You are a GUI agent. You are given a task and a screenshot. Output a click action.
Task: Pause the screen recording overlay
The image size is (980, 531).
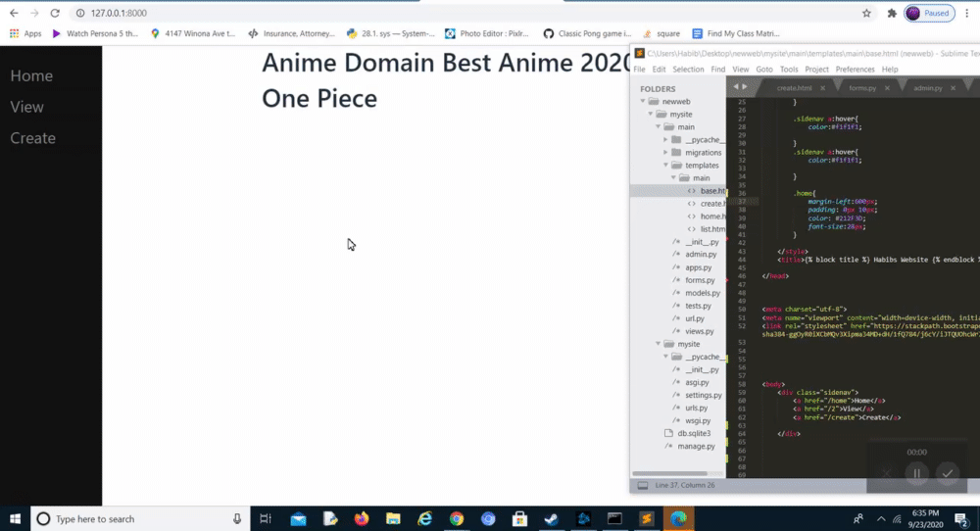point(917,473)
